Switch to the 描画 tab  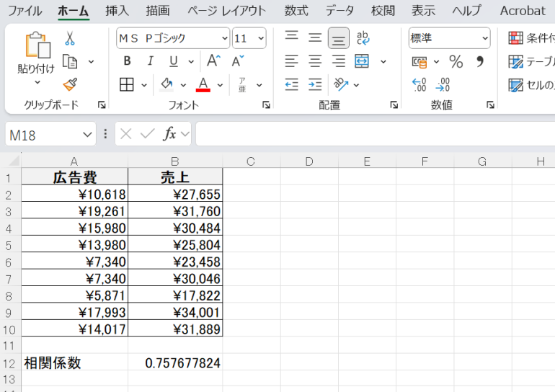click(158, 11)
